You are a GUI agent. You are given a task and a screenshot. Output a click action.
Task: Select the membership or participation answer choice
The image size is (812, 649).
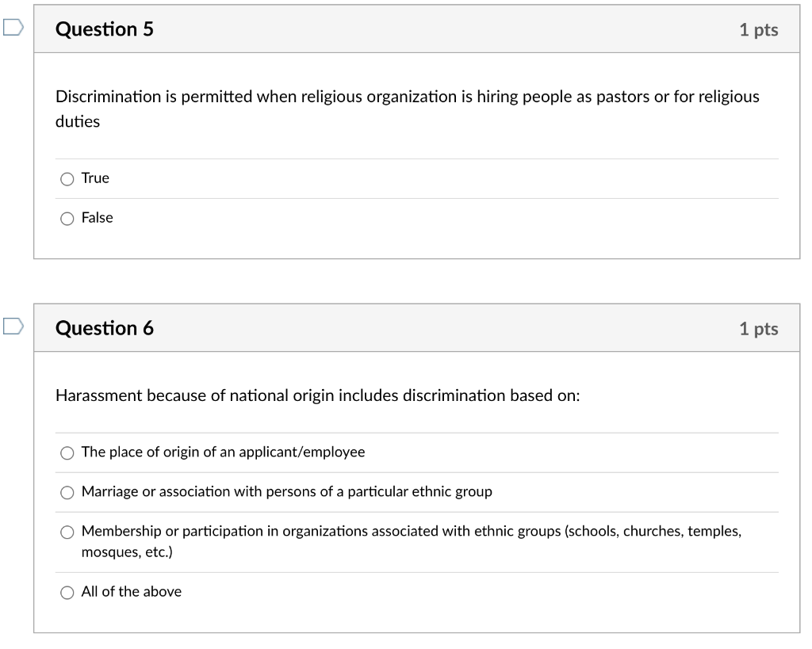pyautogui.click(x=67, y=532)
